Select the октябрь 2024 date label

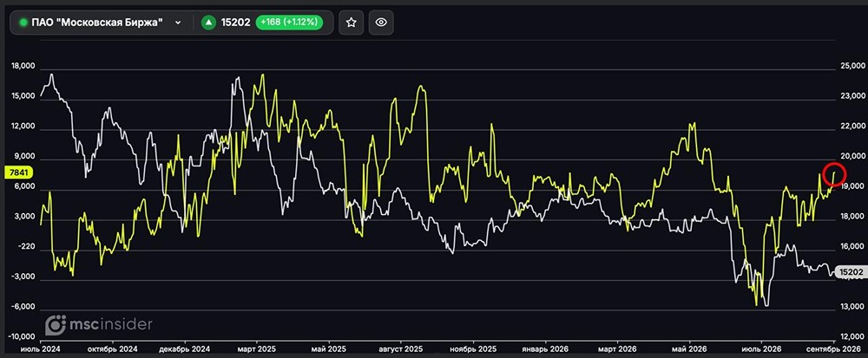click(x=112, y=349)
